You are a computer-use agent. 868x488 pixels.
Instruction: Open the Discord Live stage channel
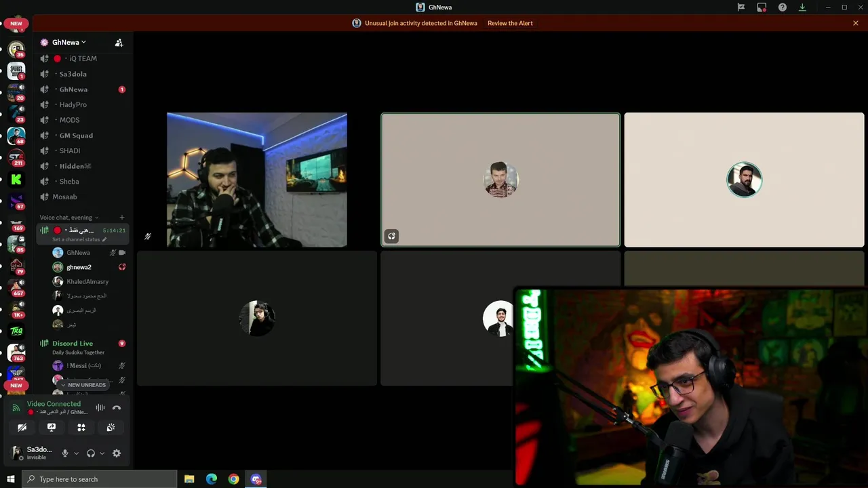(x=73, y=344)
